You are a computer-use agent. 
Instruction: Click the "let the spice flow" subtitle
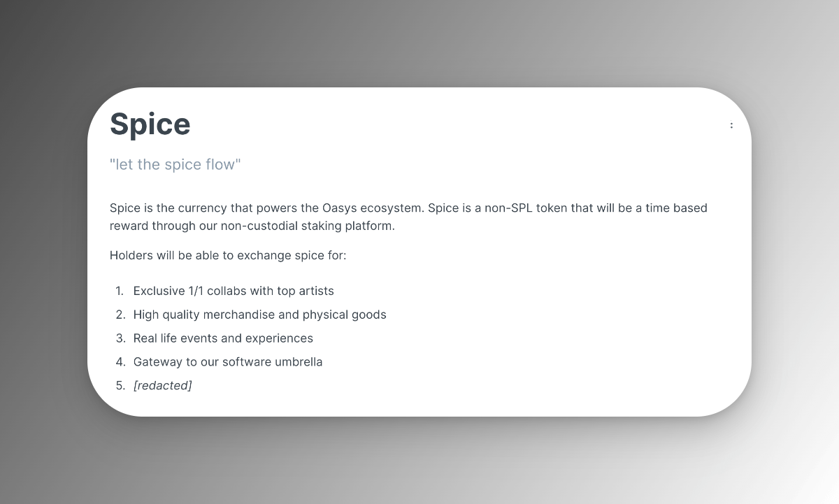pyautogui.click(x=175, y=165)
